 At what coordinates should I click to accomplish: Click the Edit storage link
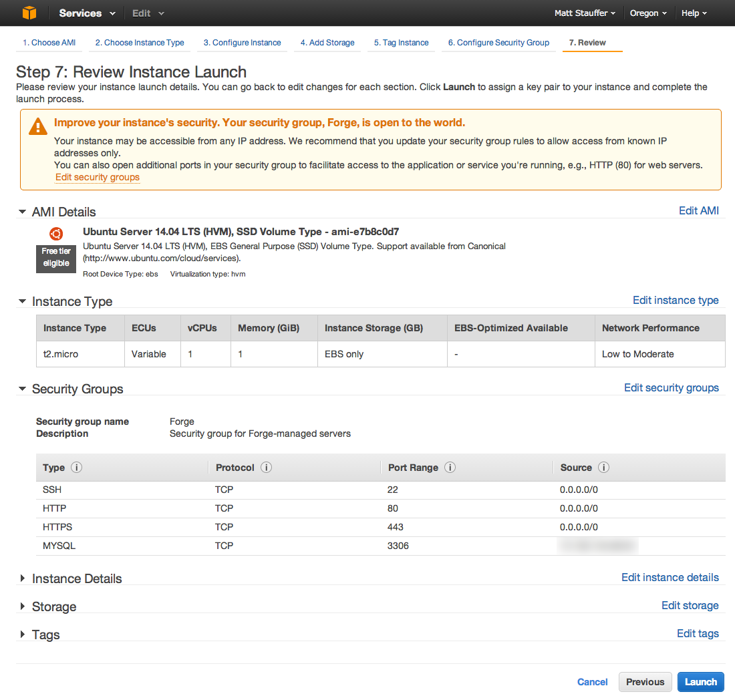point(690,605)
